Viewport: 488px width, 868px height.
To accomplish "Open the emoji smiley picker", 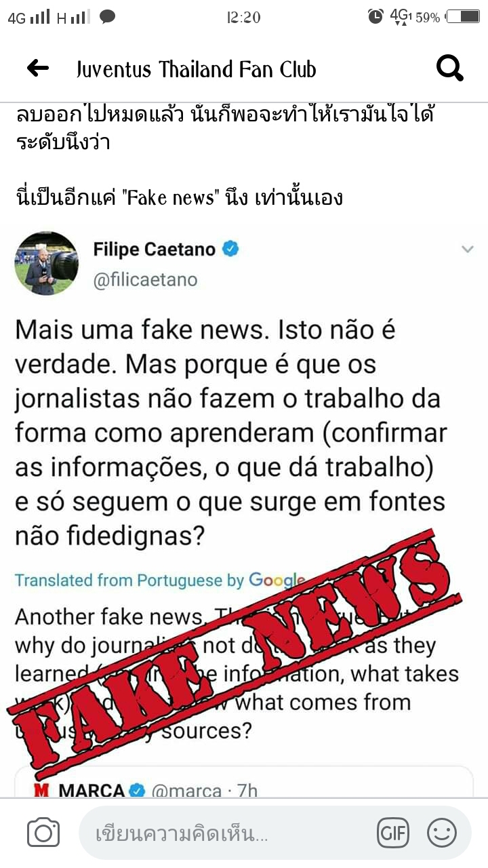I will (442, 833).
